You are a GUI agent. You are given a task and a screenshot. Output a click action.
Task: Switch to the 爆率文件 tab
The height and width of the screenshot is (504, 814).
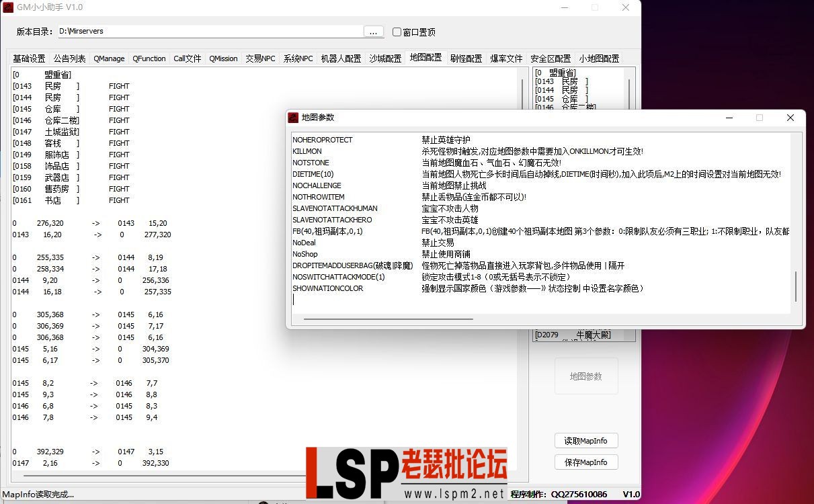506,58
